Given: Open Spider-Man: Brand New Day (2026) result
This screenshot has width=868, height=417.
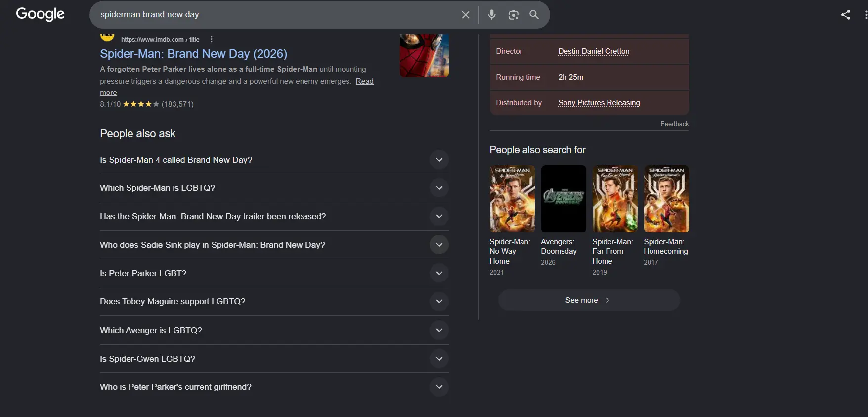Looking at the screenshot, I should point(193,54).
